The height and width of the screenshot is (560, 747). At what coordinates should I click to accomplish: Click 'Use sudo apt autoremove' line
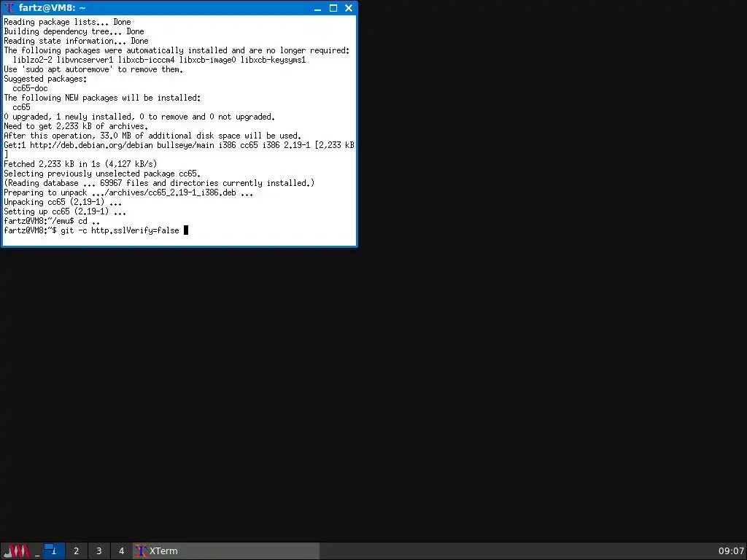pos(93,69)
